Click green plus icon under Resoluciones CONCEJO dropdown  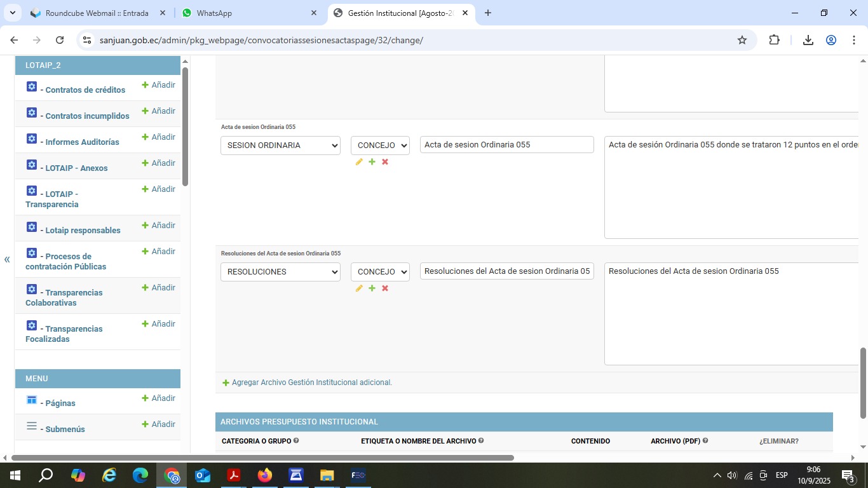click(372, 288)
